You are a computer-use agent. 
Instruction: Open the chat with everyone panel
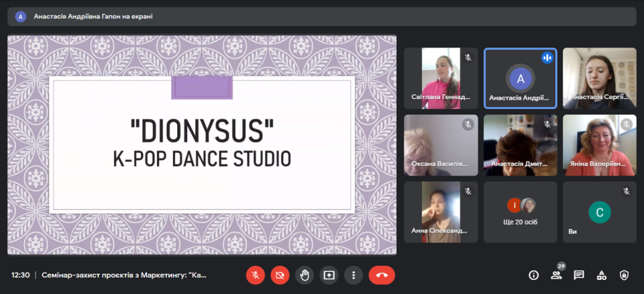(x=579, y=275)
